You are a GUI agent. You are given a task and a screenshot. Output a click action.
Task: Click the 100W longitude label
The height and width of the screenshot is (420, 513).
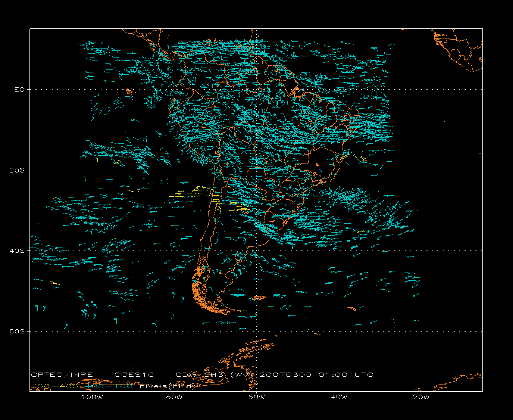[x=92, y=397]
